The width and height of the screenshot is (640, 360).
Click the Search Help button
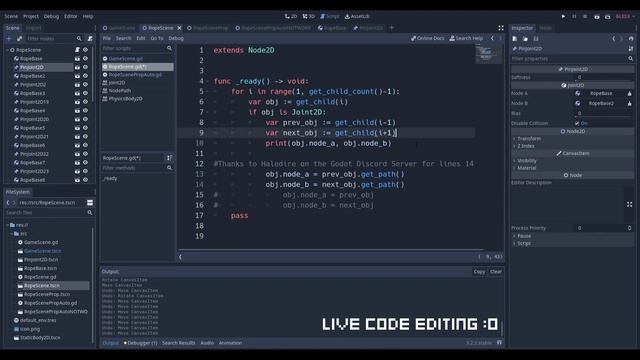pos(466,38)
